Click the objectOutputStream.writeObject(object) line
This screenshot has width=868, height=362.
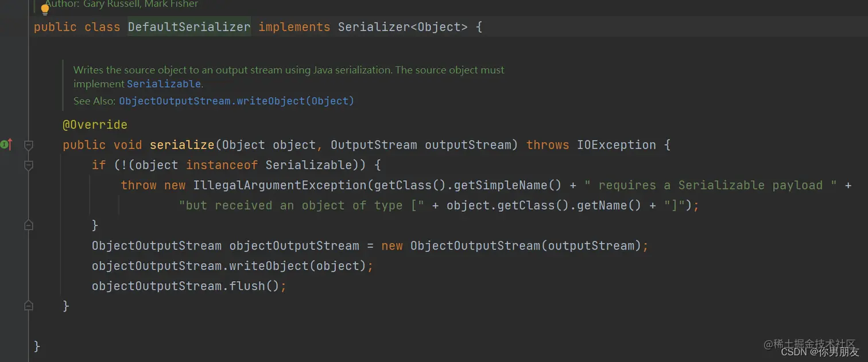pos(232,266)
